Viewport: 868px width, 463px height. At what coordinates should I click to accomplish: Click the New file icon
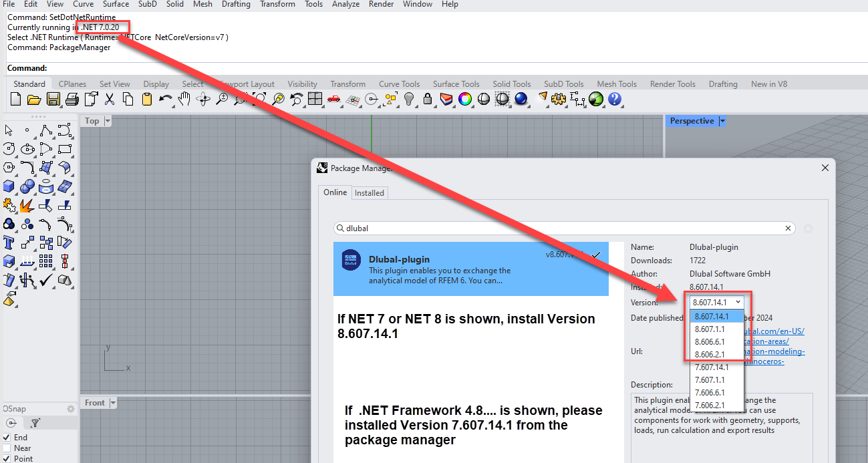(16, 100)
